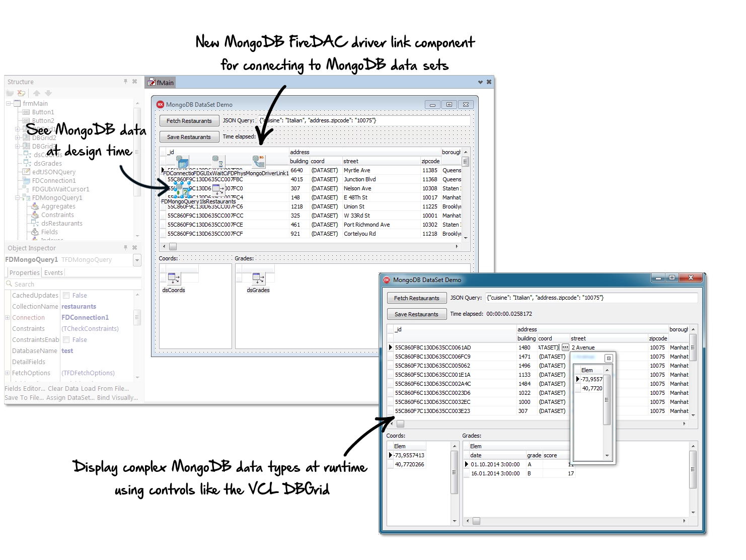Click the move up arrow in Structure toolbar

[37, 93]
